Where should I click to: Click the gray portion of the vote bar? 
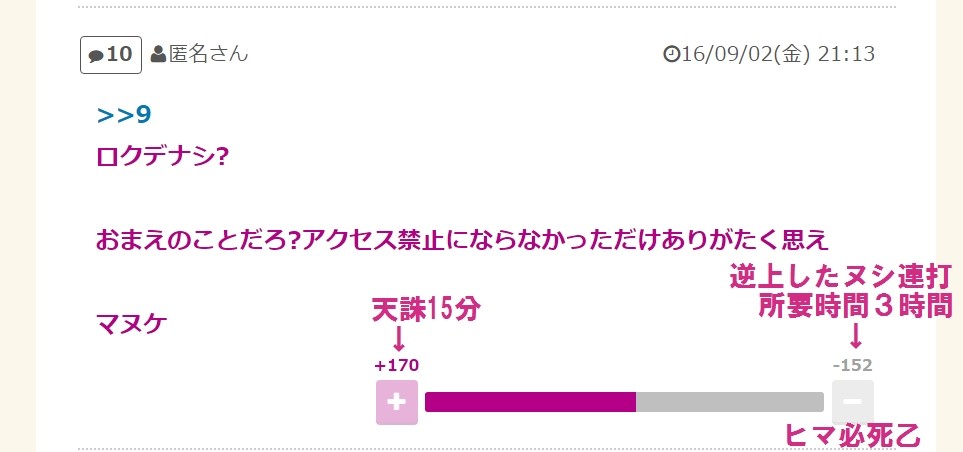[x=729, y=402]
